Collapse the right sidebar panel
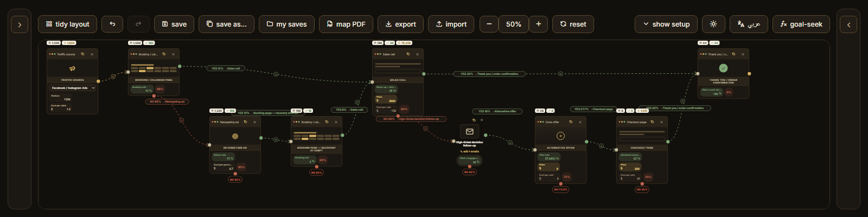 click(x=848, y=24)
